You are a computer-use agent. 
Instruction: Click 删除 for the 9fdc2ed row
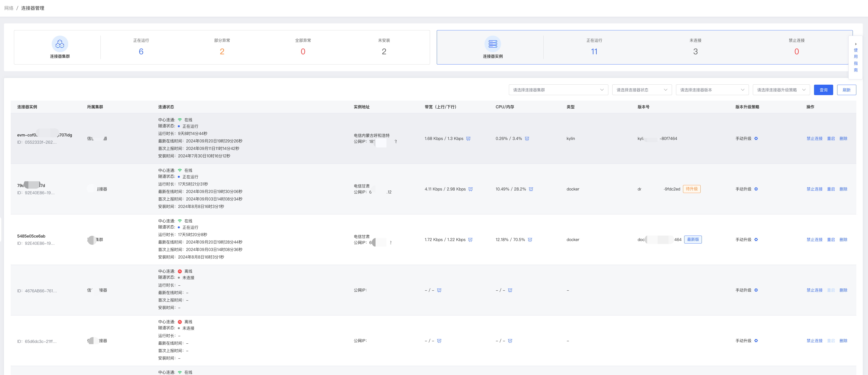843,189
